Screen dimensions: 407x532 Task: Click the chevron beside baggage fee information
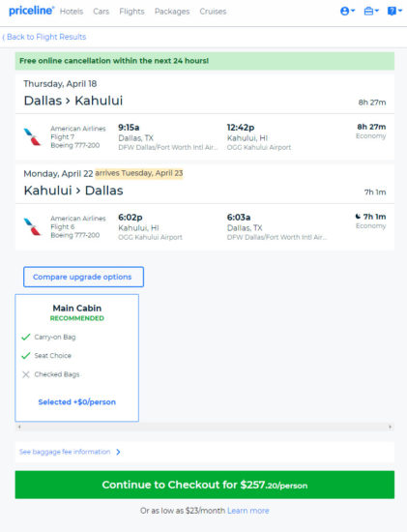(118, 452)
